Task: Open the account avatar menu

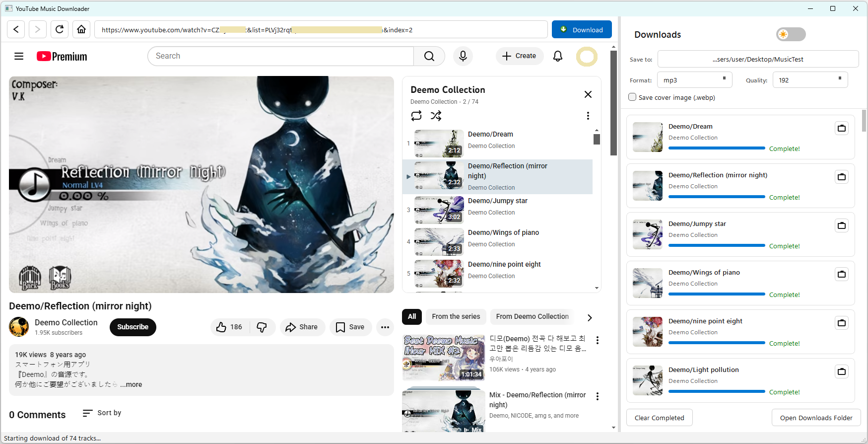Action: click(587, 56)
